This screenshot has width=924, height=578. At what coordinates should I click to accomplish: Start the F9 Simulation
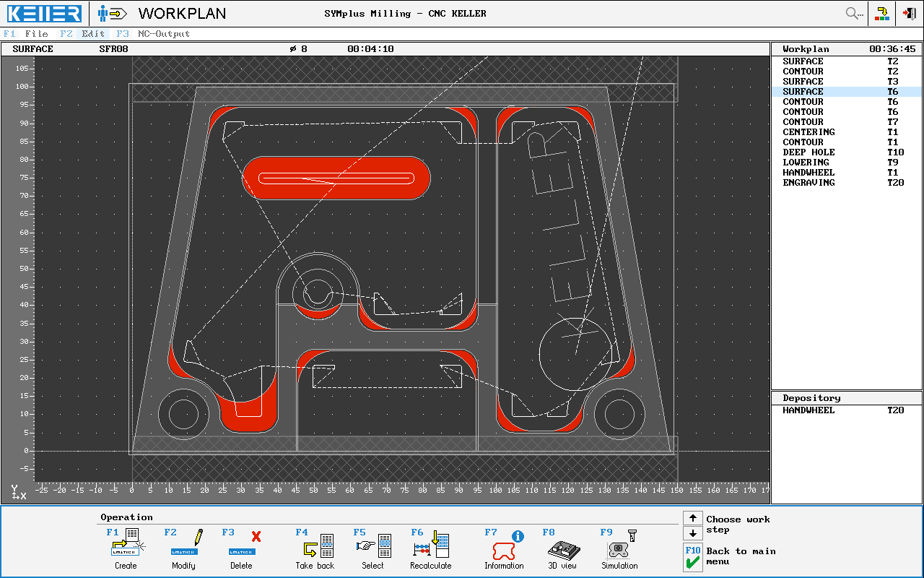619,549
